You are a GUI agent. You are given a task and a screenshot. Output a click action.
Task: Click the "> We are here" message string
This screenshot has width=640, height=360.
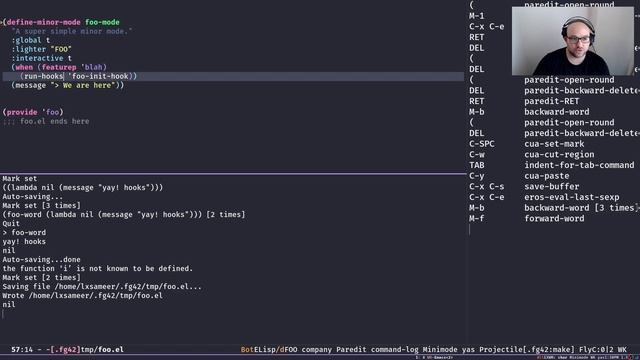click(83, 85)
